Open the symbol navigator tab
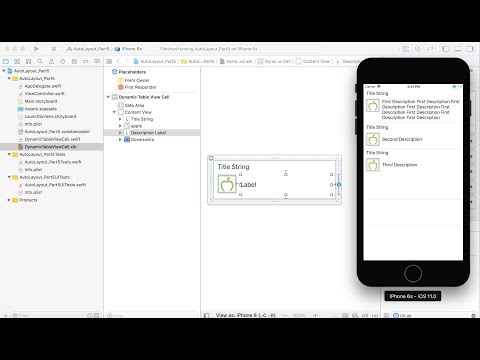Screen dimensions: 480x360 click(28, 61)
